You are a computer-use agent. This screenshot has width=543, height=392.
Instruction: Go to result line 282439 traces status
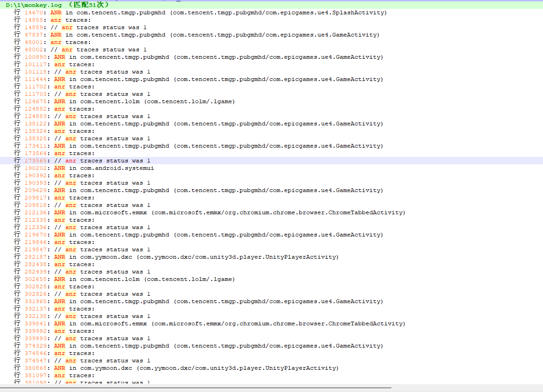[271, 272]
